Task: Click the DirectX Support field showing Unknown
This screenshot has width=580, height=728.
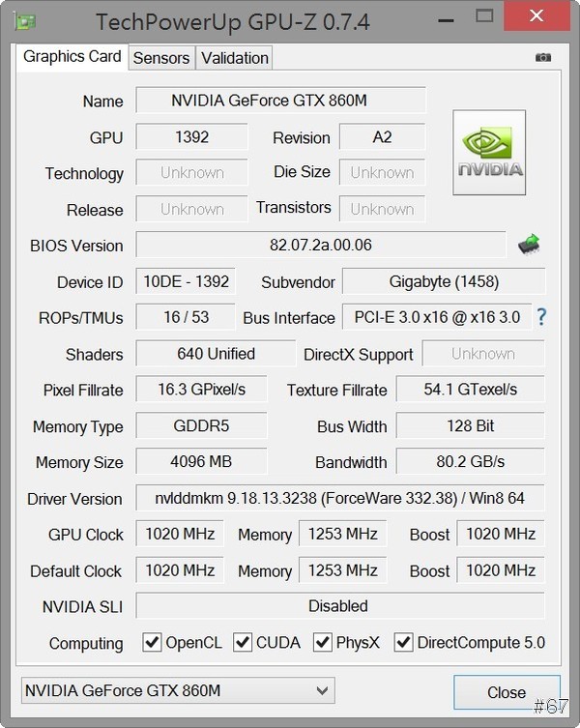Action: pos(483,353)
